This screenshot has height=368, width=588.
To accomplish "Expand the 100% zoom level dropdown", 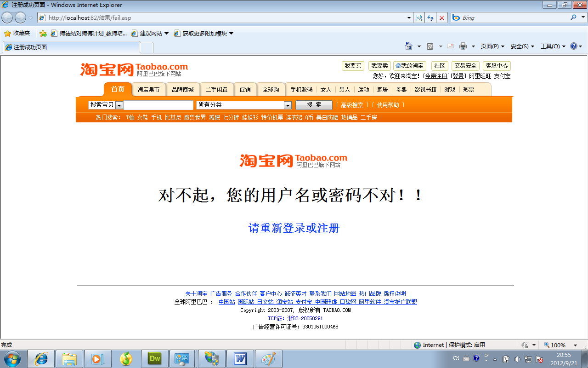I will tap(575, 345).
